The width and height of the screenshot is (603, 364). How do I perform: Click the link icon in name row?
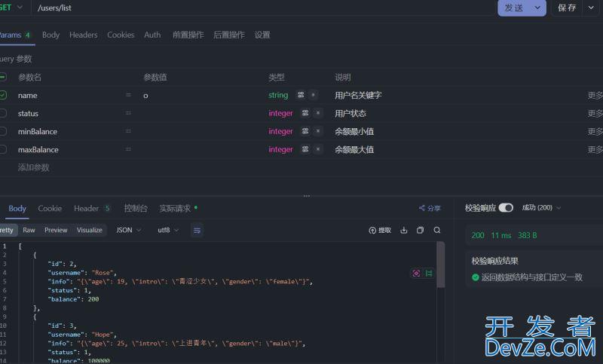tap(301, 94)
